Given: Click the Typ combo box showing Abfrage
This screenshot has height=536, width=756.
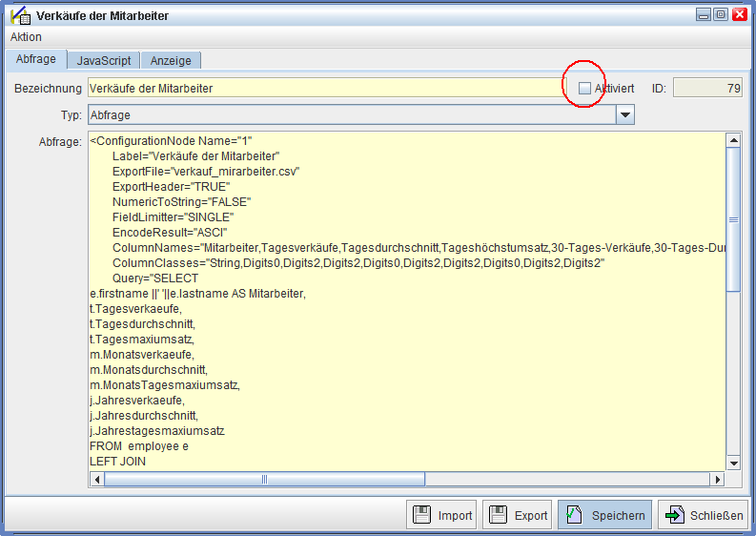Looking at the screenshot, I should coord(351,115).
